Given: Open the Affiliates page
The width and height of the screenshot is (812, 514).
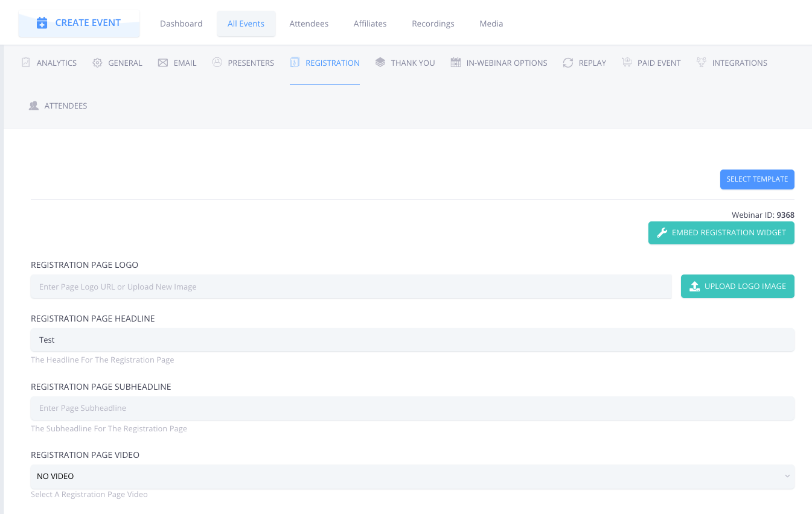Looking at the screenshot, I should coord(370,24).
